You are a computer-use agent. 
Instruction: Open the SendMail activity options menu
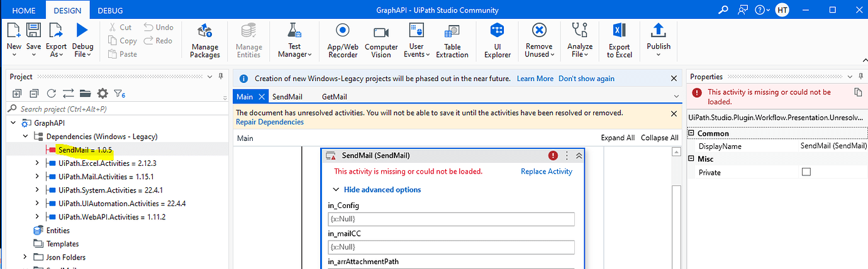(567, 155)
